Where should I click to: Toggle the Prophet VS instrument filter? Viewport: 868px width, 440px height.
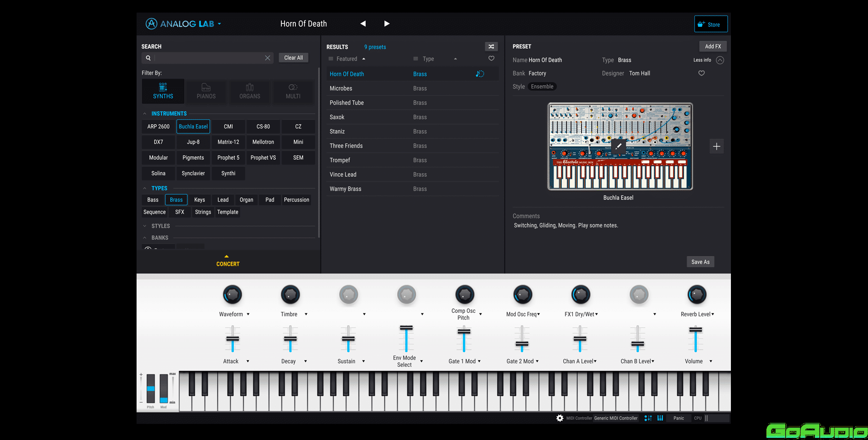point(263,158)
